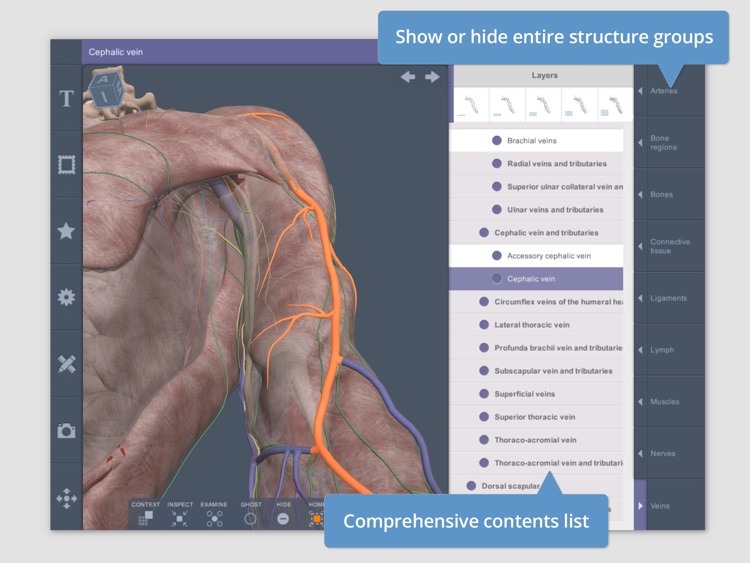
Task: Go forward with the right arrow
Action: click(432, 77)
